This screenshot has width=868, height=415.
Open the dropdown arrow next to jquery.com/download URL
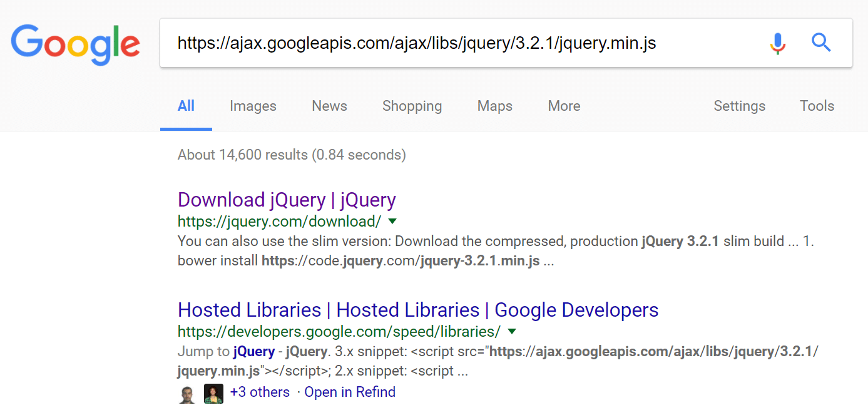pos(393,221)
